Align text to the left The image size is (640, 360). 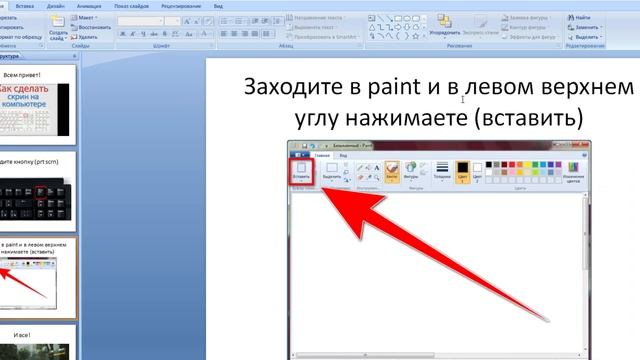click(x=223, y=33)
